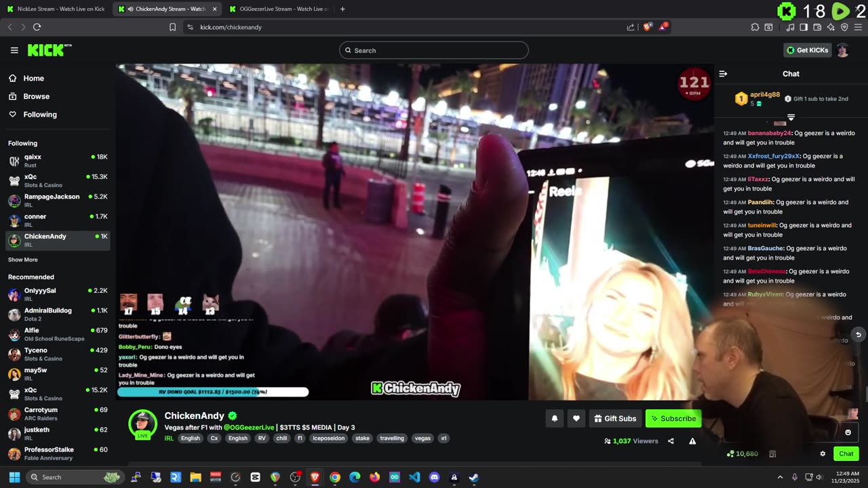Switch to the OGGeezerLive Stream tab
Image resolution: width=868 pixels, height=488 pixels.
pyautogui.click(x=278, y=9)
